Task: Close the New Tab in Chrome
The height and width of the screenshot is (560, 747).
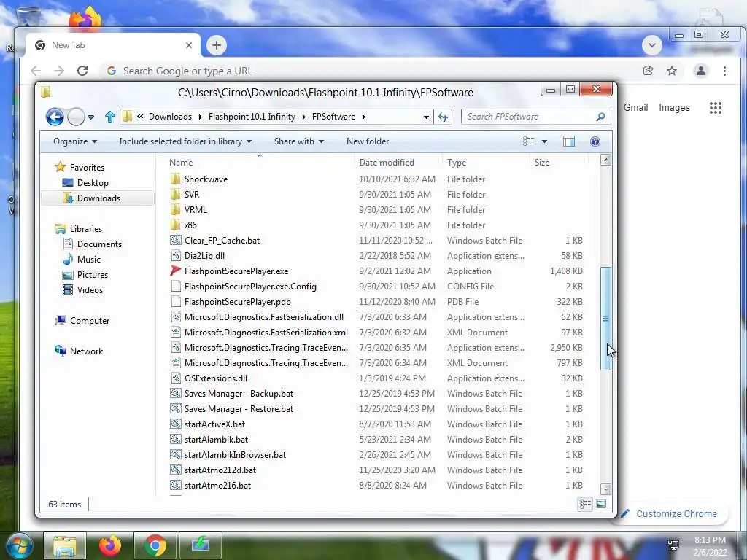Action: [x=189, y=45]
